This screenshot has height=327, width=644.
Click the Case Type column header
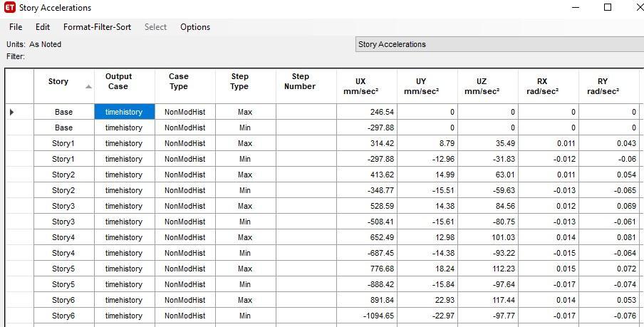coord(179,81)
